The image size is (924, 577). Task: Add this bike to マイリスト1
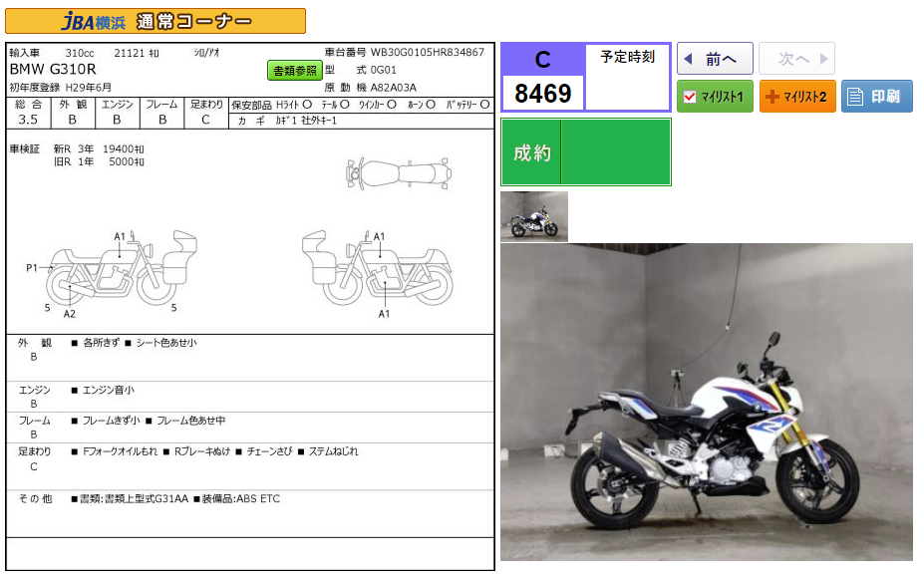click(715, 96)
